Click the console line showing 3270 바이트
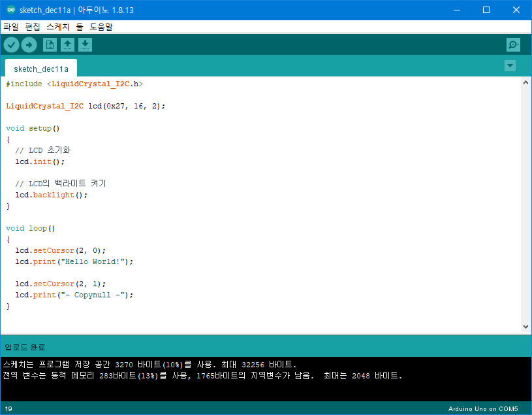 click(149, 365)
